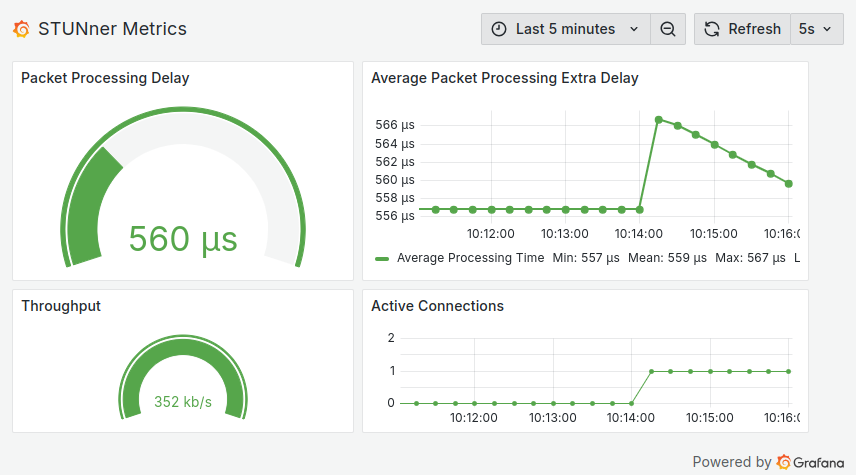
Task: Expand the 5s refresh interval dropdown
Action: [815, 29]
